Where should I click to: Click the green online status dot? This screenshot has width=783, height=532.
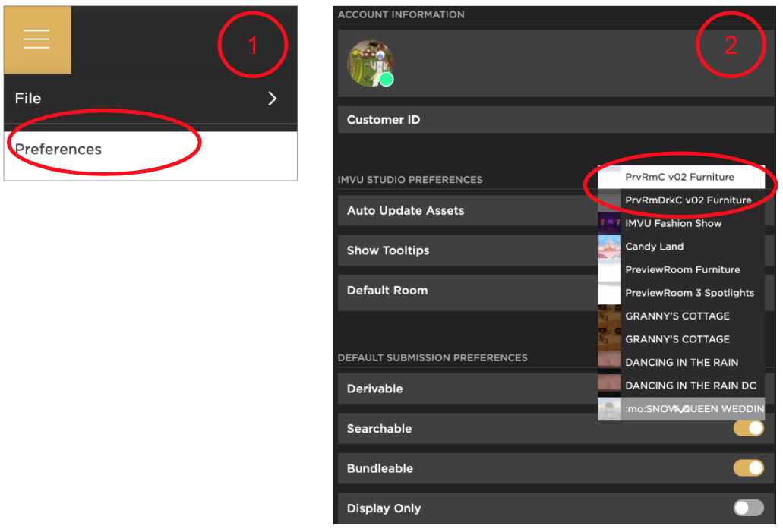[x=386, y=80]
